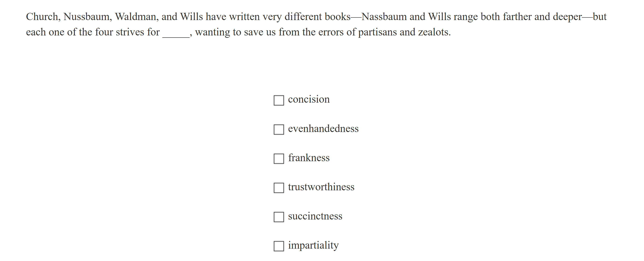Click the word 'concision' answer label
This screenshot has width=644, height=261.
(x=309, y=99)
